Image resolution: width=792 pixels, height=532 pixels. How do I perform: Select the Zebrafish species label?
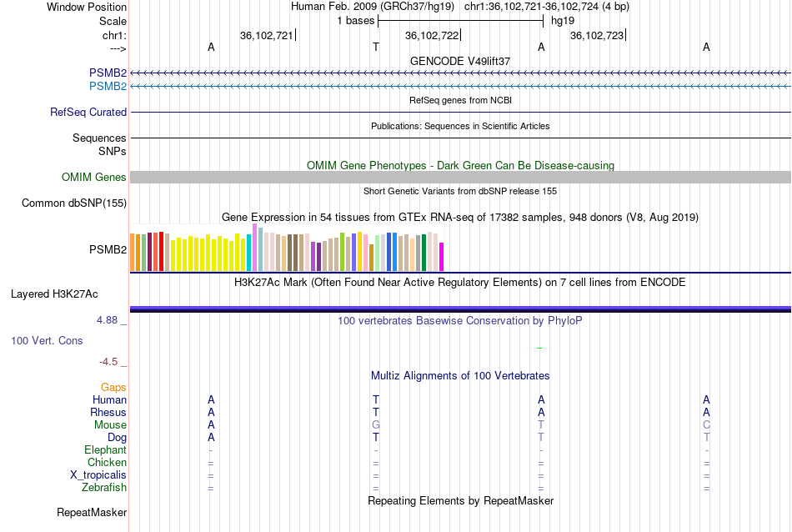pyautogui.click(x=104, y=488)
